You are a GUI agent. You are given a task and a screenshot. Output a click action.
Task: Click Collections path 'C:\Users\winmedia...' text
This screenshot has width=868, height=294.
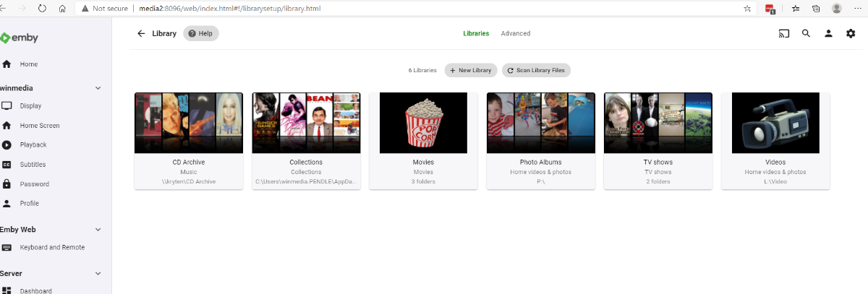click(x=306, y=182)
